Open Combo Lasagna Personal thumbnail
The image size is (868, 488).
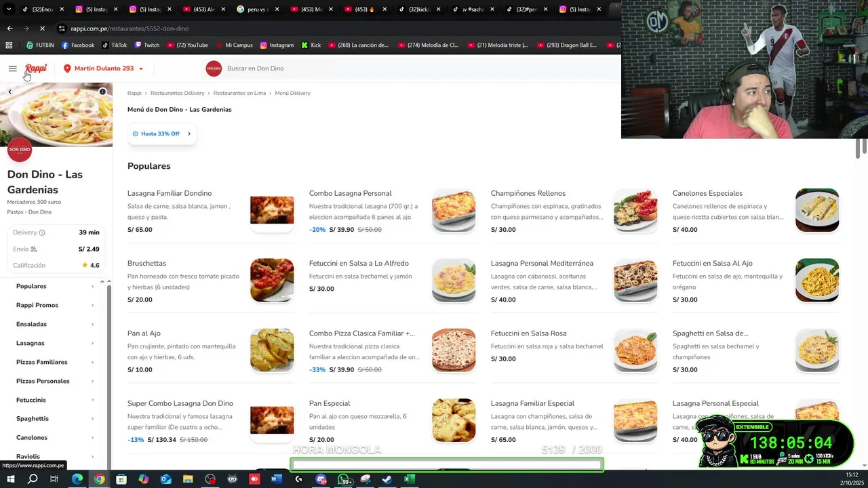click(x=454, y=210)
